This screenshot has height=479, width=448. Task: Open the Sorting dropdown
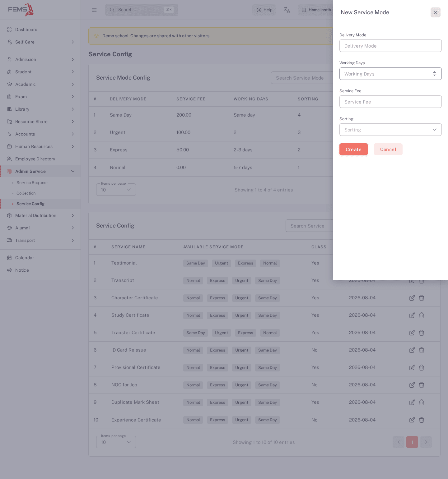[390, 130]
